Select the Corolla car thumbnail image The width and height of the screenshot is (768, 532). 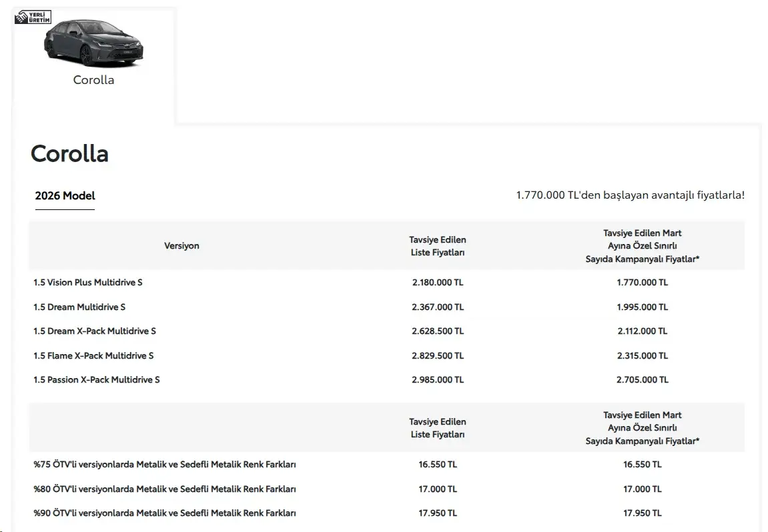click(93, 43)
